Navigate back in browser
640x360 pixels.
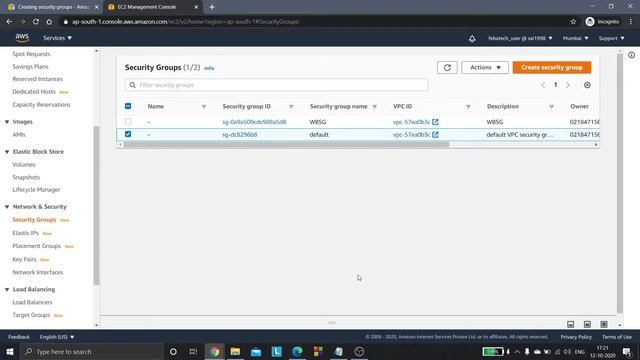pos(9,22)
